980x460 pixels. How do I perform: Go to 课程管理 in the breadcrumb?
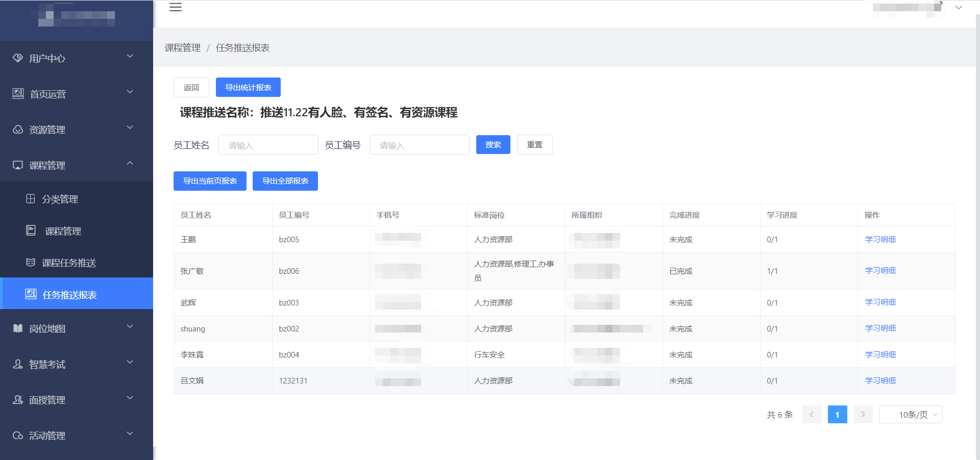point(182,47)
